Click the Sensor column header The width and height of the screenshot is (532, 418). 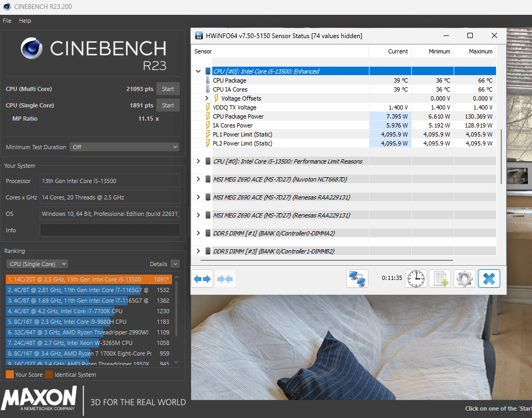[203, 51]
